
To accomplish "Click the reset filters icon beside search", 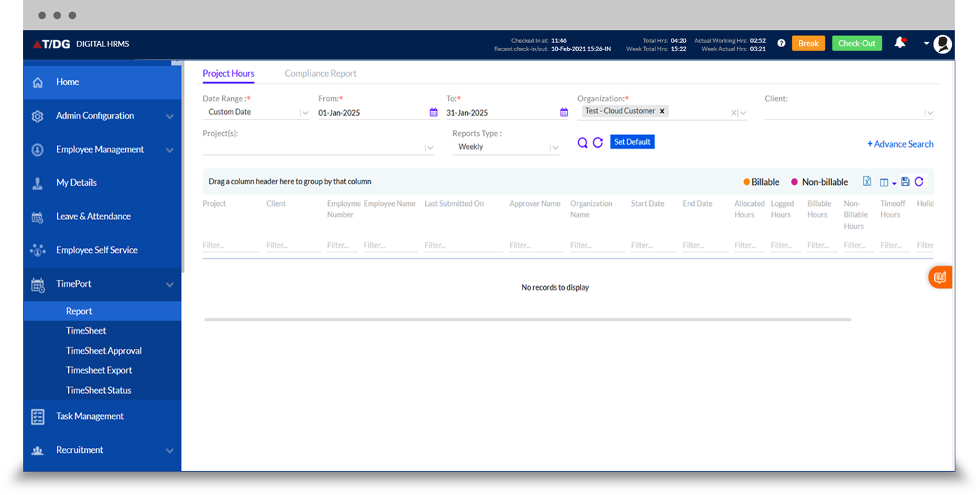I will (598, 143).
